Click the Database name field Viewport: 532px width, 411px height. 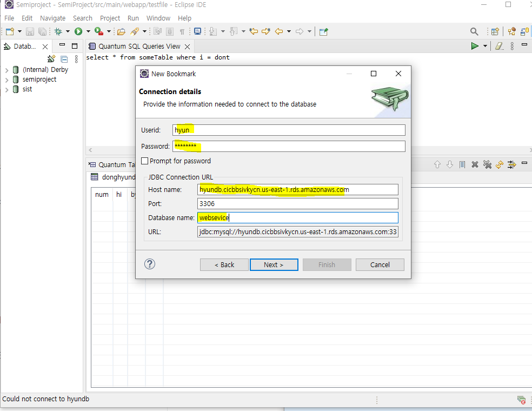297,217
